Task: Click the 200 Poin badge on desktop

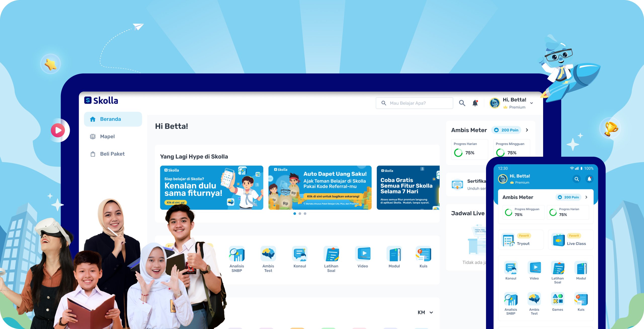Action: pyautogui.click(x=506, y=130)
